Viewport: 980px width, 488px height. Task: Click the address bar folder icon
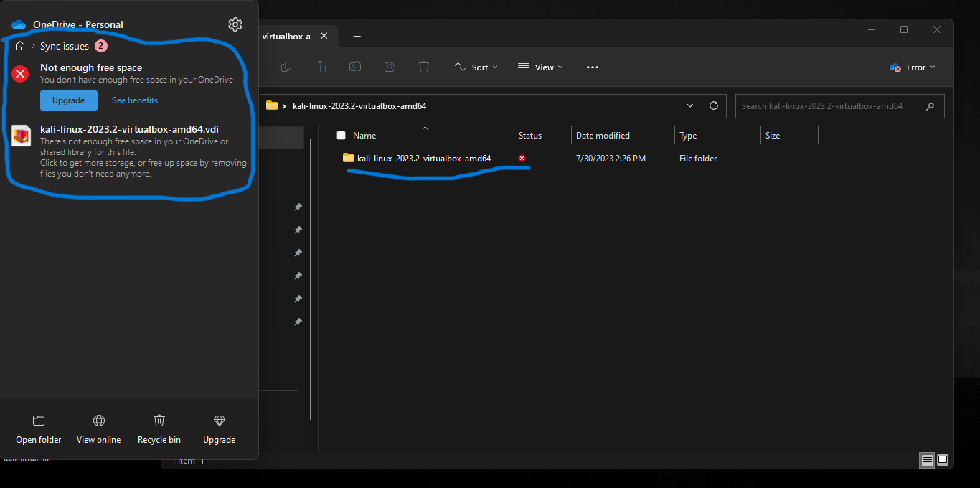272,105
